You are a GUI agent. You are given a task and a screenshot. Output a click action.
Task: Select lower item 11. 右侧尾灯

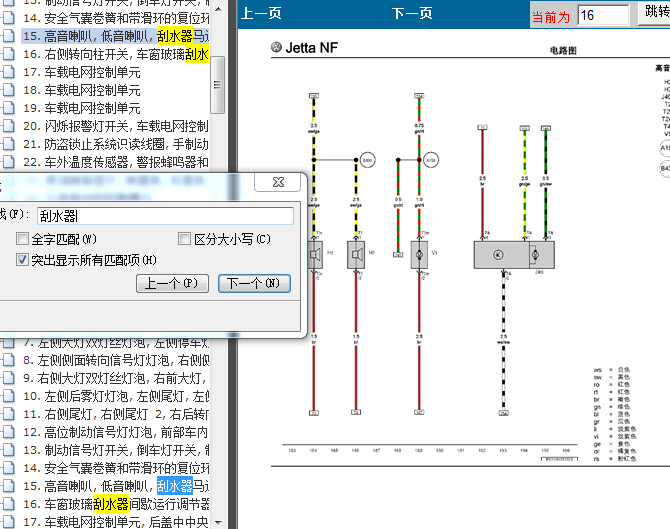(x=116, y=414)
